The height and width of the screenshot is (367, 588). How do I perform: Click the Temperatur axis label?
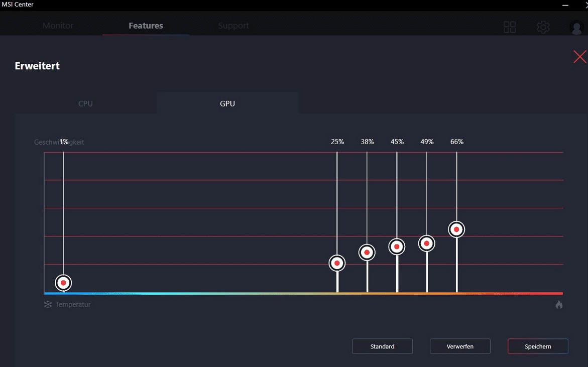[x=73, y=304]
